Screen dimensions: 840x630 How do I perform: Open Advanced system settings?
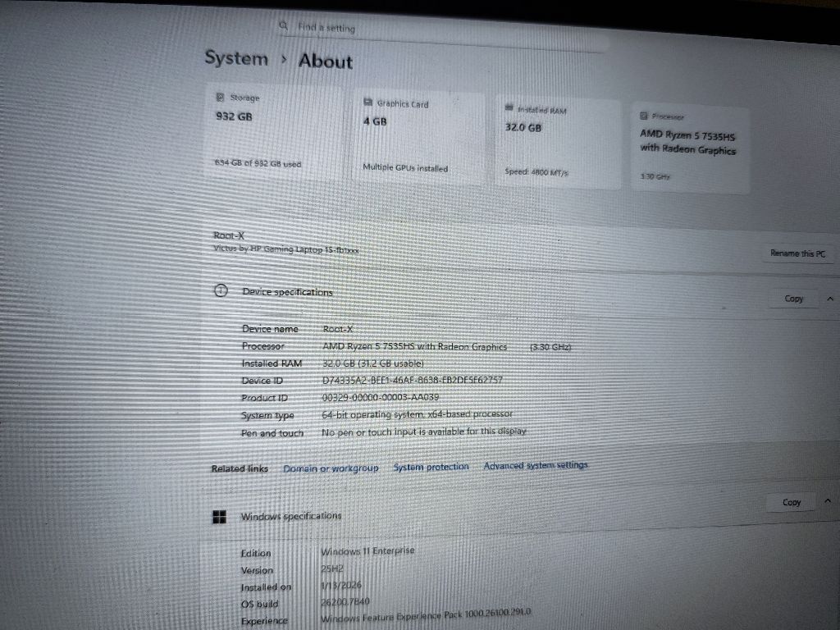coord(536,465)
